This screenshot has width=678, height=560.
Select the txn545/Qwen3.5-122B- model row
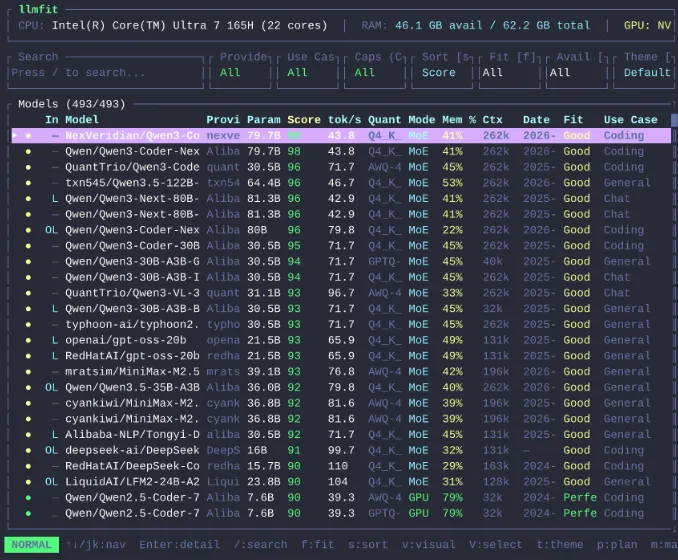[x=341, y=183]
